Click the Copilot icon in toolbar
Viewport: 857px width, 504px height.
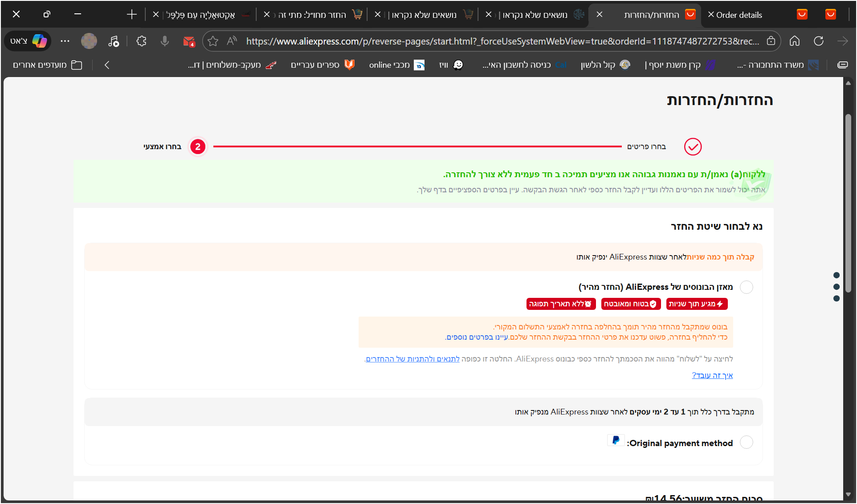[x=39, y=41]
